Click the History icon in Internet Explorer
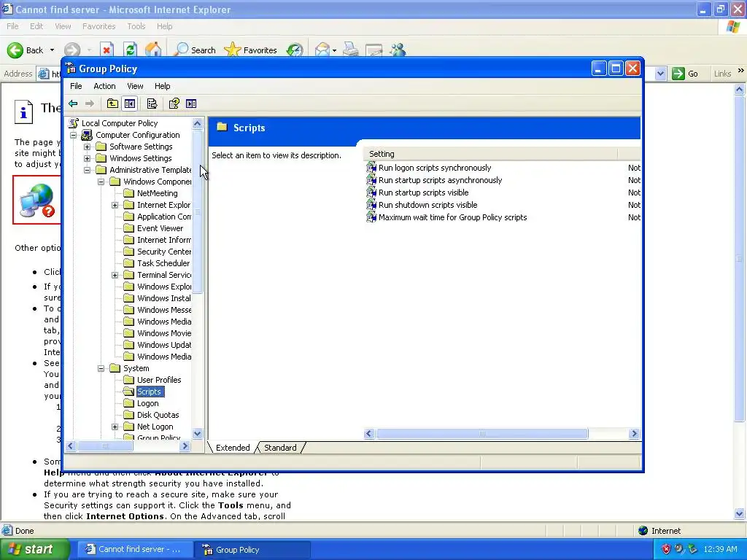This screenshot has width=747, height=560. pyautogui.click(x=295, y=50)
